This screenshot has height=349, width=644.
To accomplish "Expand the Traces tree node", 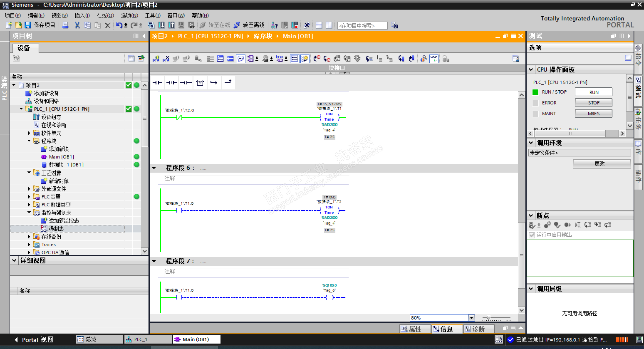I will (x=29, y=245).
